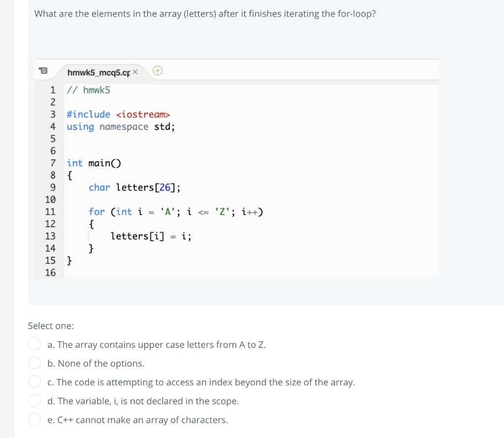Screen dimensions: 504x438
Task: Select answer d about variable i not declared
Action: coord(34,400)
